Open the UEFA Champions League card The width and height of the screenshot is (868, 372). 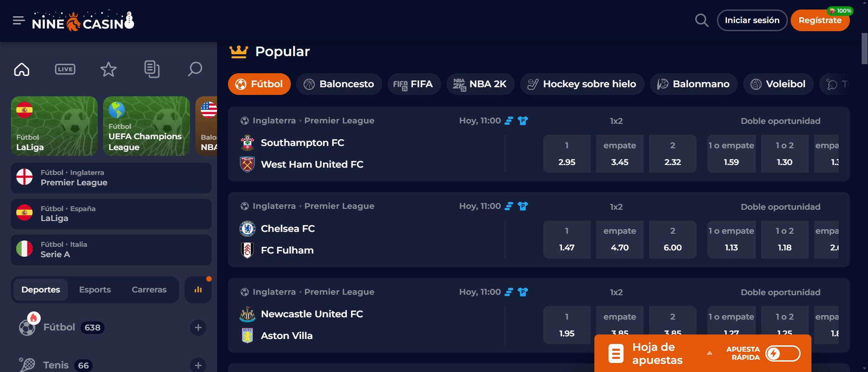[146, 126]
